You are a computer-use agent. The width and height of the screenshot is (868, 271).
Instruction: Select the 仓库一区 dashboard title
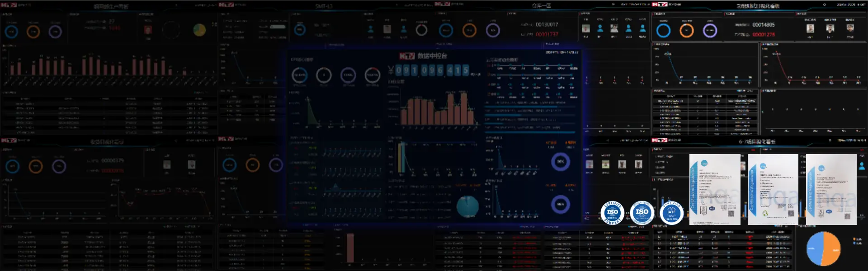[541, 6]
